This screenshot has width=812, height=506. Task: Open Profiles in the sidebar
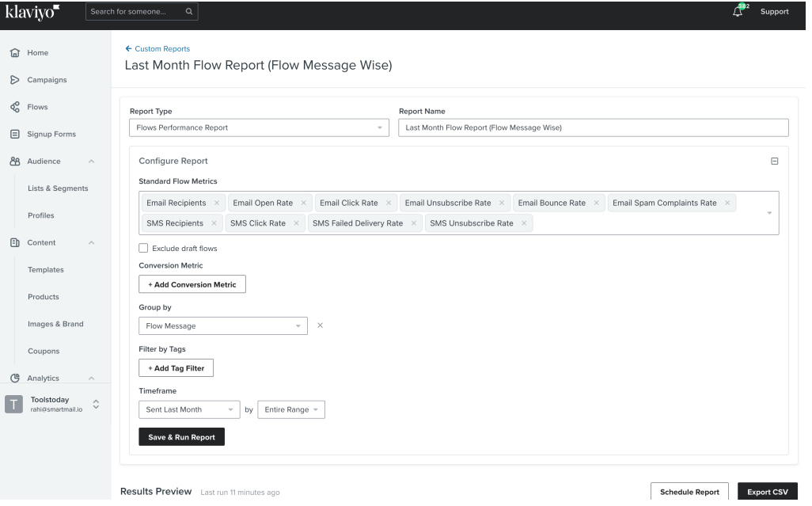click(41, 215)
